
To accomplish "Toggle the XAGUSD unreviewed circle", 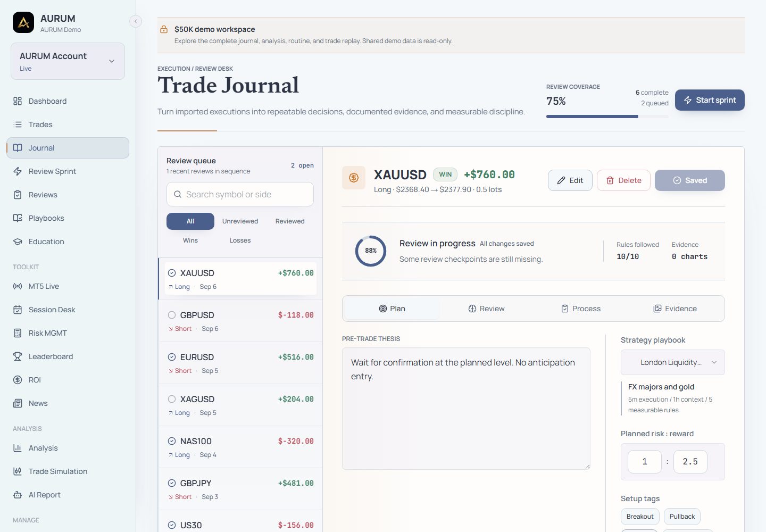I will 172,399.
